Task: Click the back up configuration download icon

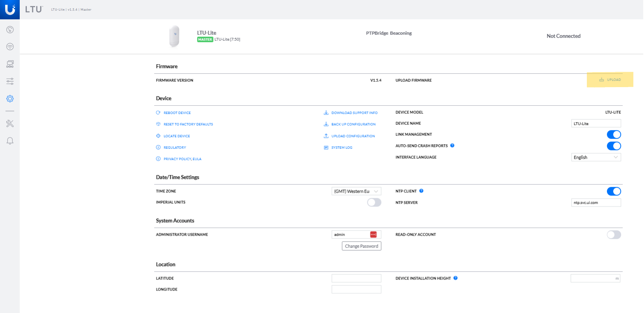Action: pos(326,124)
